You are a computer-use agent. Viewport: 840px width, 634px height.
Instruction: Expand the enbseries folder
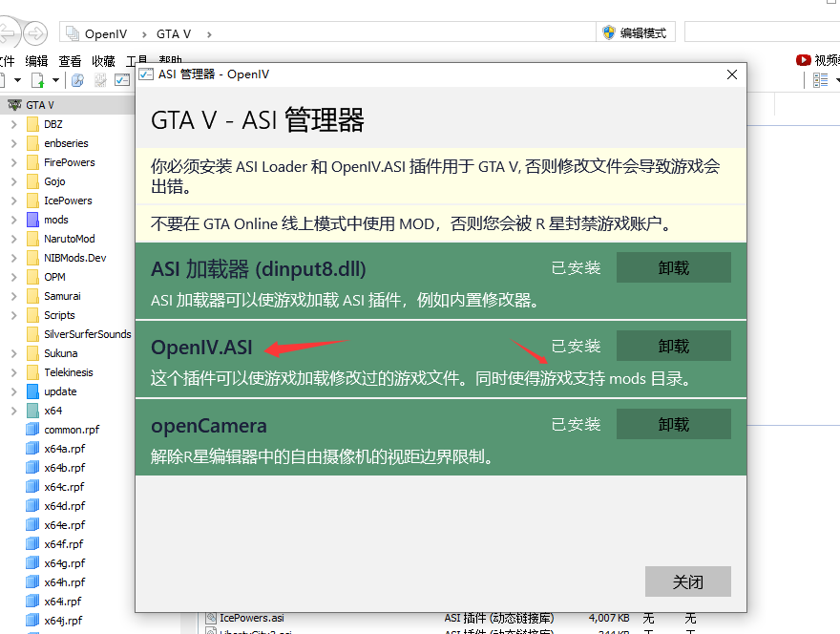point(14,143)
